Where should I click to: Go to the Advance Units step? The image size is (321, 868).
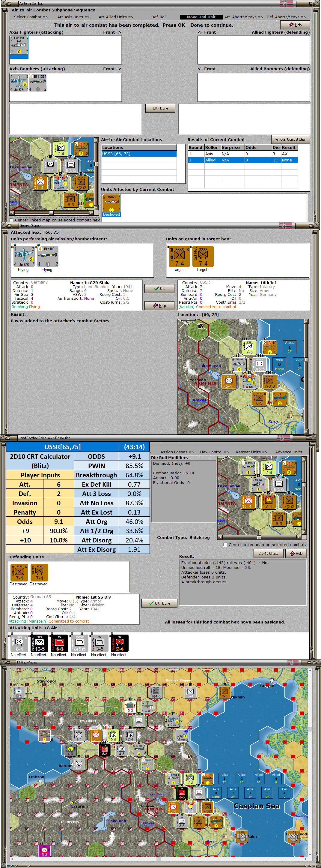point(289,452)
